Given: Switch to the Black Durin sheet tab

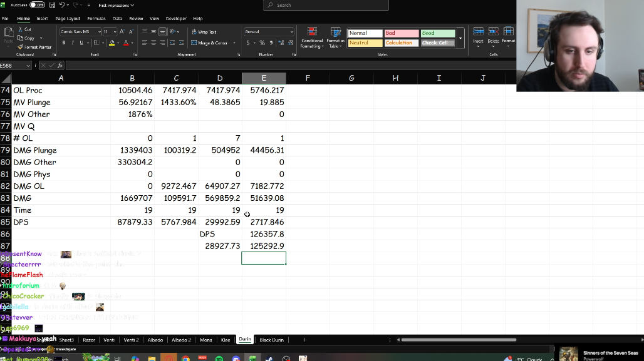Looking at the screenshot, I should click(271, 340).
